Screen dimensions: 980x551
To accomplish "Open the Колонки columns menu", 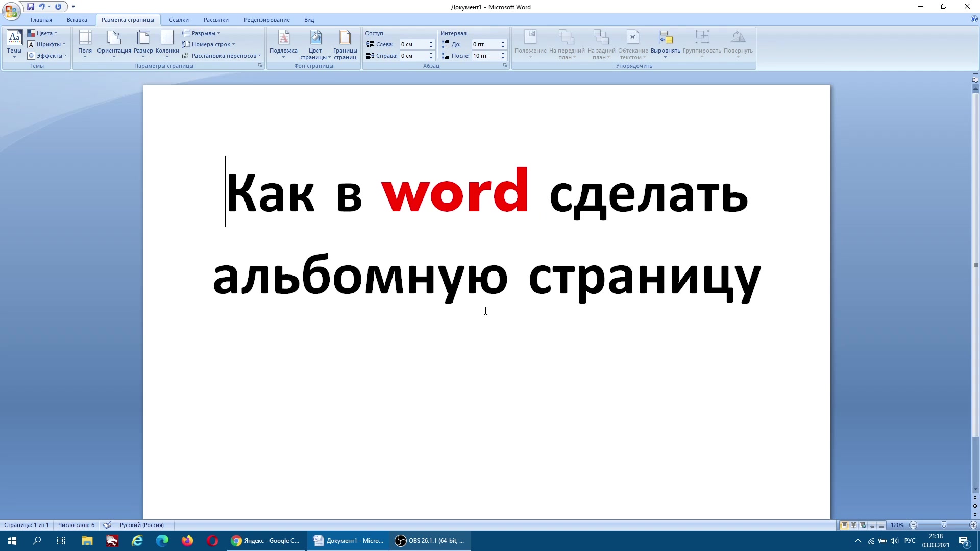I will pos(167,43).
